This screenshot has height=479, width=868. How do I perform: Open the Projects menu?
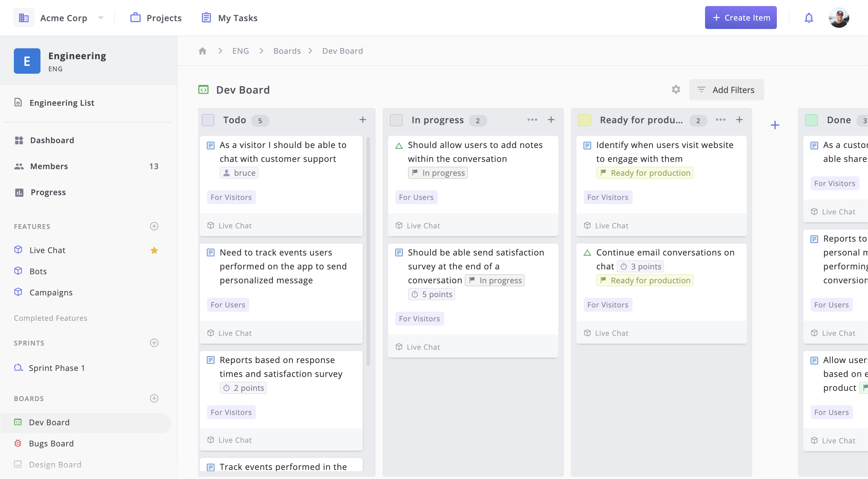156,18
